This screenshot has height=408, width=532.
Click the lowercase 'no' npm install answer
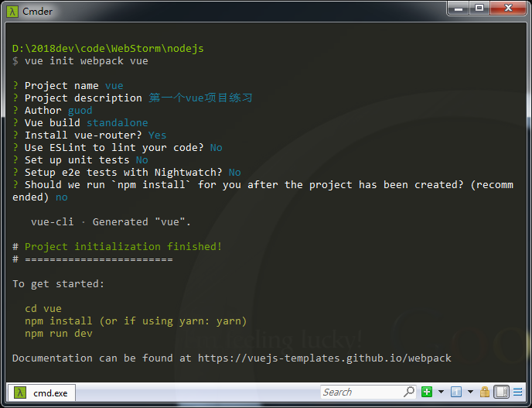[x=62, y=197]
